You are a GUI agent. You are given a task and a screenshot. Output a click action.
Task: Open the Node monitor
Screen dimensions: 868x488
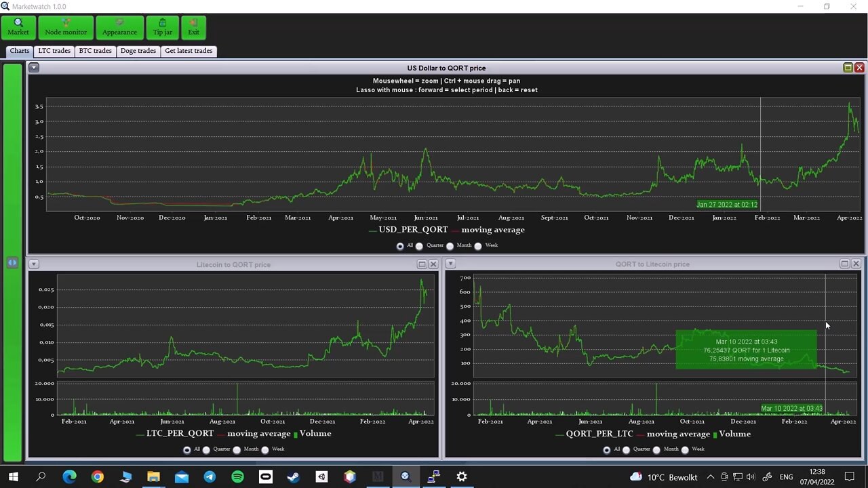pyautogui.click(x=66, y=28)
